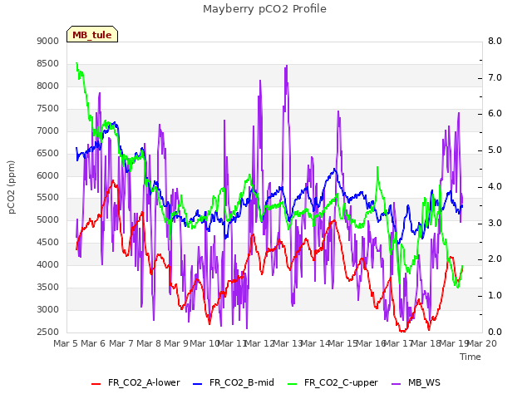The height and width of the screenshot is (399, 532).
Task: Click the 7000 left axis tick
Action: pos(48,131)
